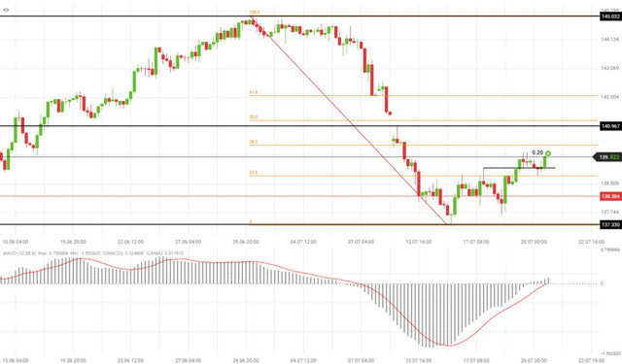Click 12.07 16:00 on the price chart time axis
The width and height of the screenshot is (622, 364).
click(419, 242)
